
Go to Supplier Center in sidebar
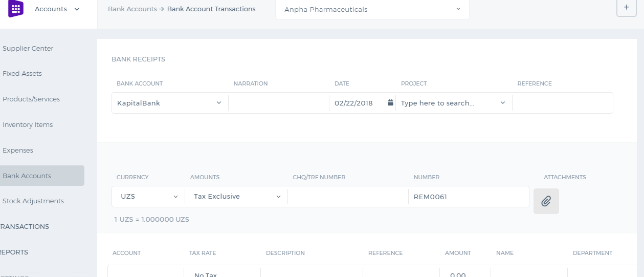pyautogui.click(x=28, y=49)
